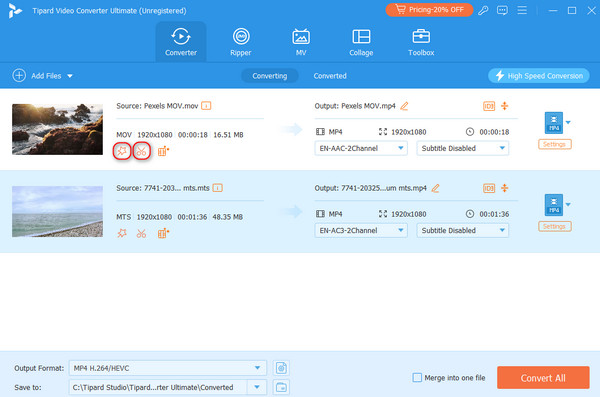Click the compress icon beside Pexels MOV output
This screenshot has height=397, width=600.
tap(505, 106)
